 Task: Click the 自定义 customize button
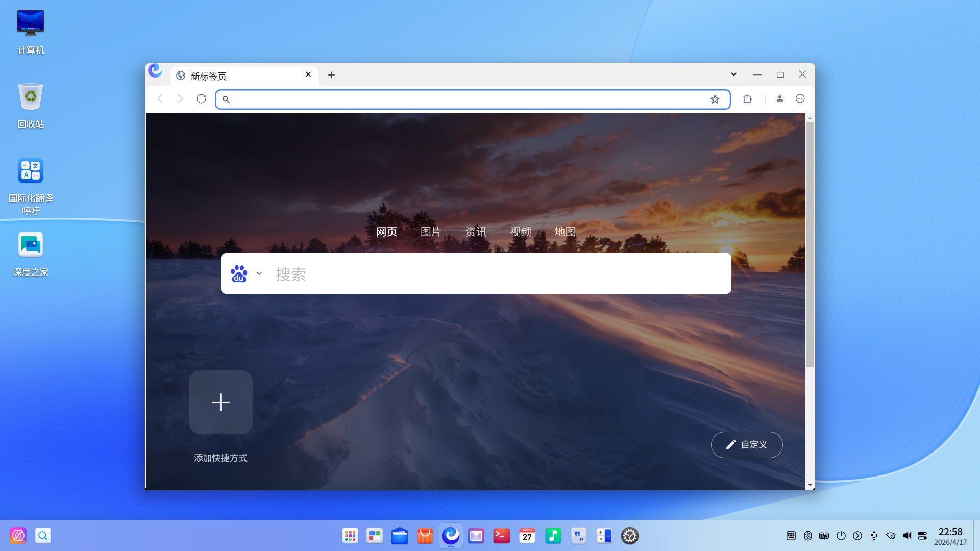[746, 445]
